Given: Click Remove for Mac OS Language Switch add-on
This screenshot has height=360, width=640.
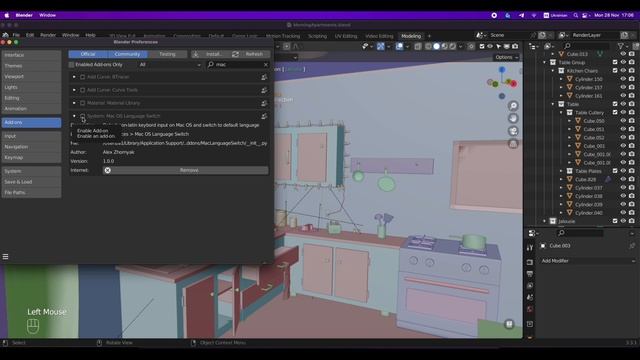Looking at the screenshot, I should (186, 170).
